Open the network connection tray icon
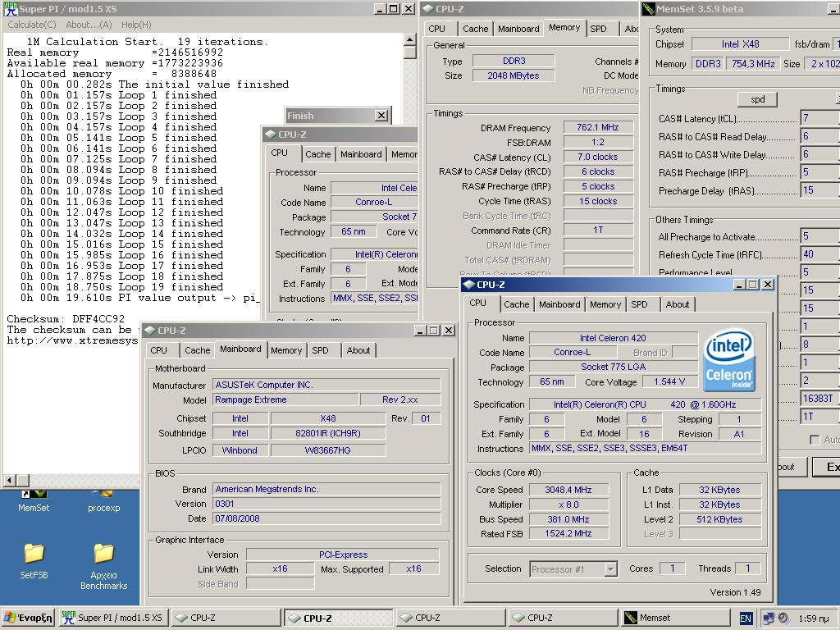The height and width of the screenshot is (630, 840). tap(768, 619)
